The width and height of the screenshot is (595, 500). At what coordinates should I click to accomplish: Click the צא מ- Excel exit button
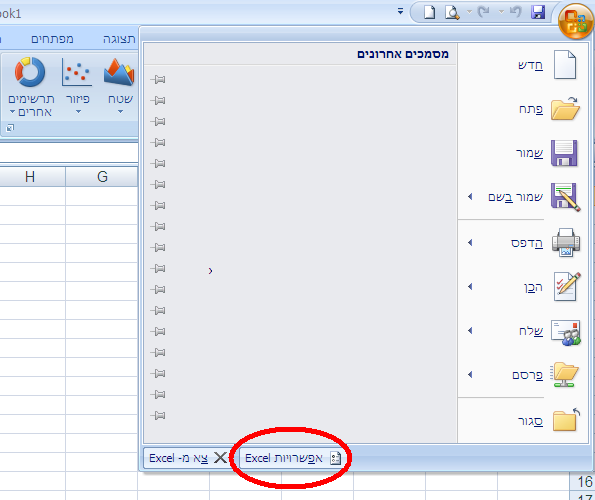[188, 458]
